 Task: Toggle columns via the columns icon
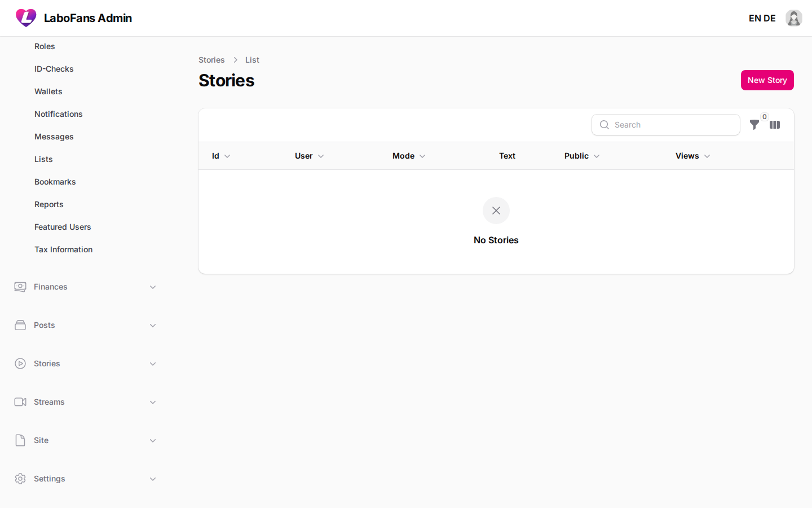tap(775, 125)
